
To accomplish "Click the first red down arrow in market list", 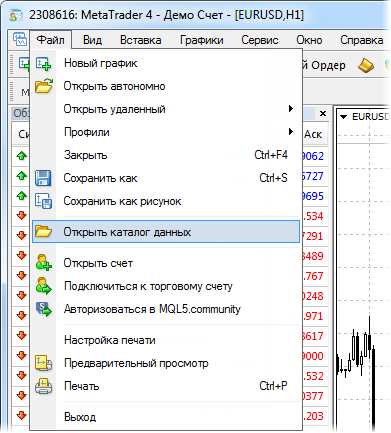I will (x=22, y=215).
